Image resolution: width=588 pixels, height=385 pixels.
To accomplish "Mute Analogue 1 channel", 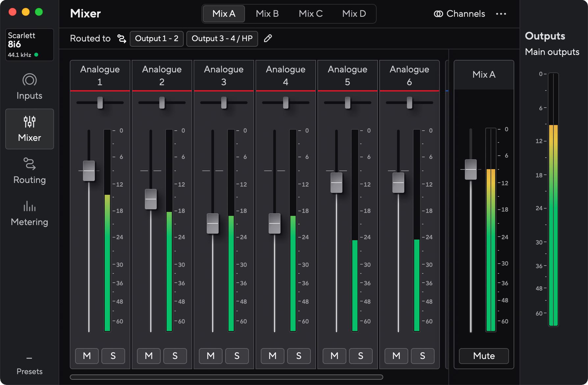I will [87, 356].
